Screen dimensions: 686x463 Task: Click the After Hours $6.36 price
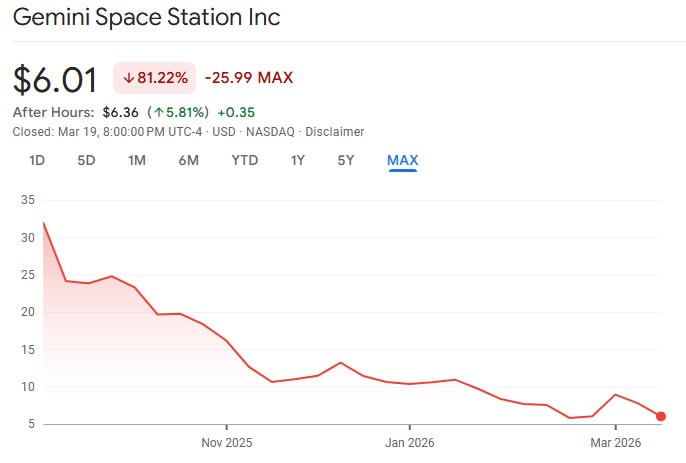[x=120, y=112]
